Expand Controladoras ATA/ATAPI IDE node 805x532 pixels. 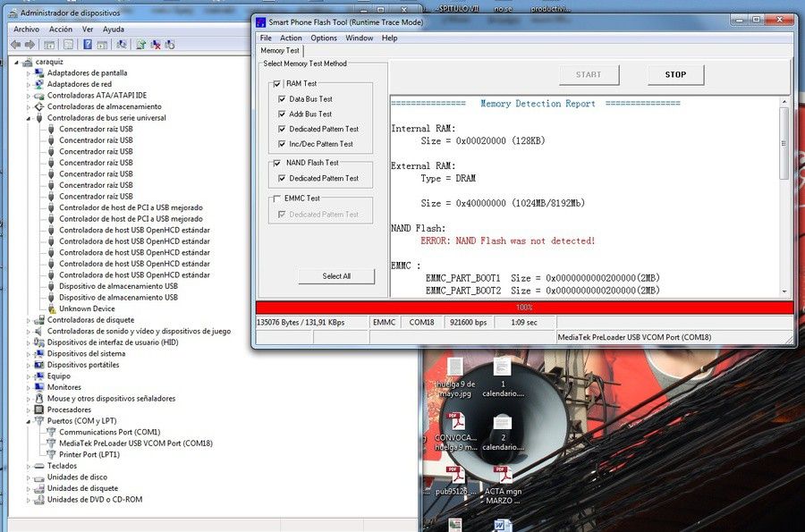(x=29, y=96)
